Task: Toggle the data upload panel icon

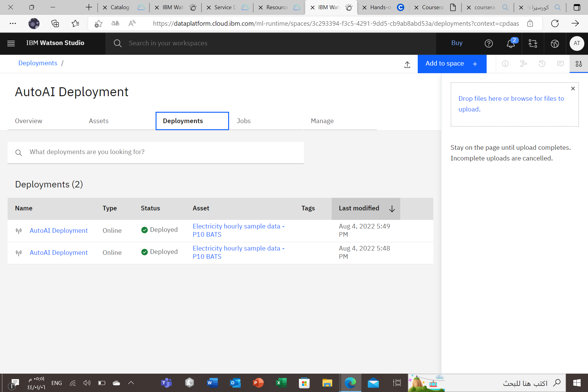Action: coord(579,64)
